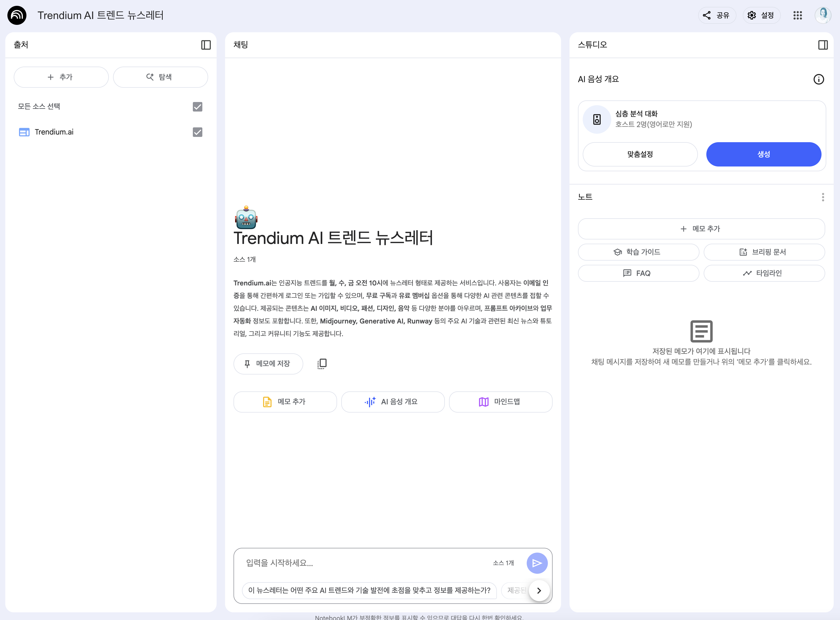
Task: Click the blue 생성 generate button
Action: coord(763,154)
